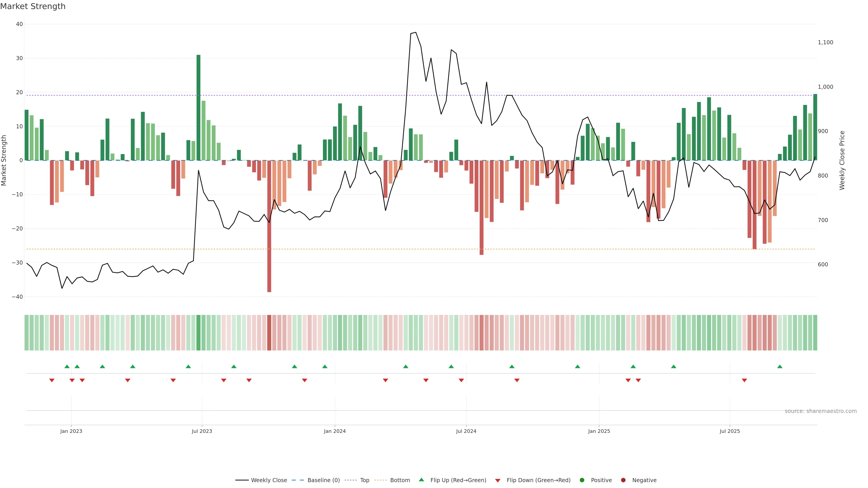The image size is (868, 488).
Task: Click darkest red cell in heatmap strip
Action: [x=269, y=333]
